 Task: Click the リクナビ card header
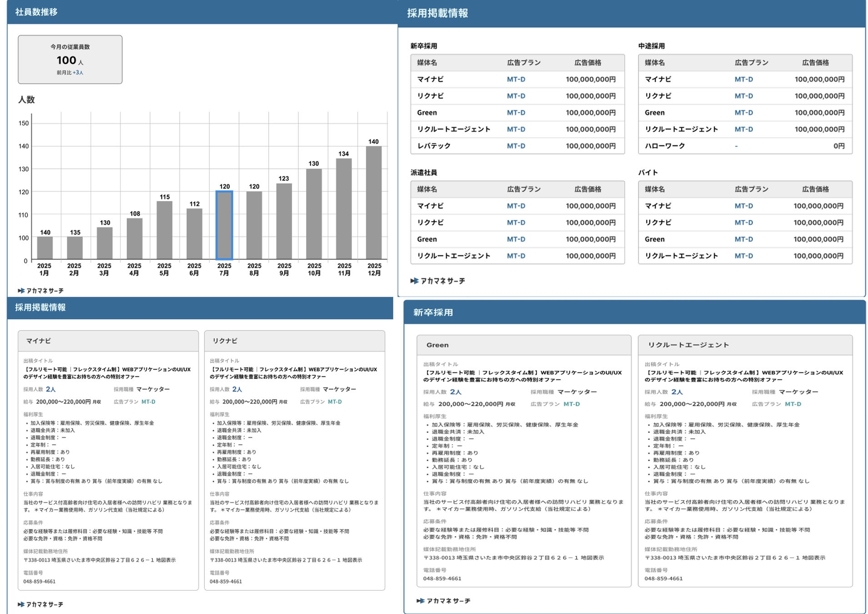[x=295, y=341]
